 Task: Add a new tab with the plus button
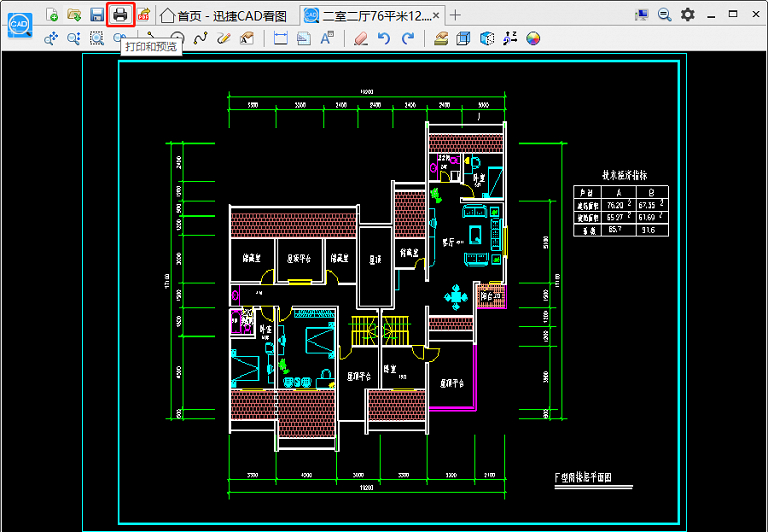455,16
